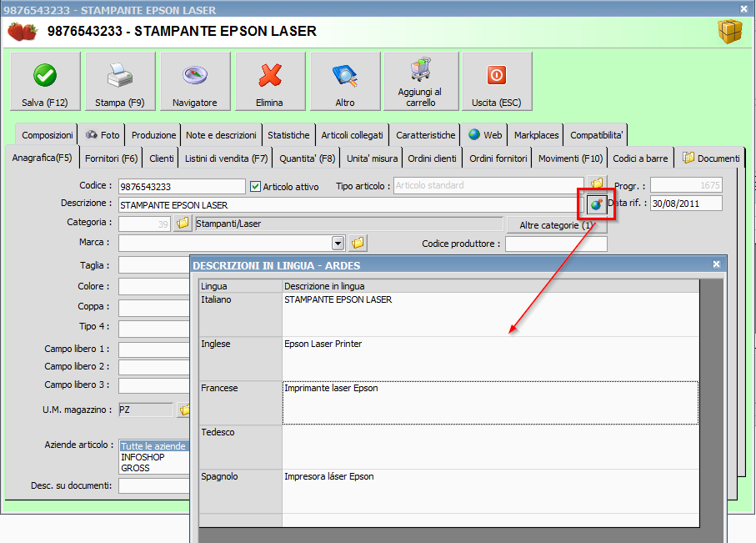Open the Compatibilita' tab
The image size is (756, 543).
coord(597,135)
